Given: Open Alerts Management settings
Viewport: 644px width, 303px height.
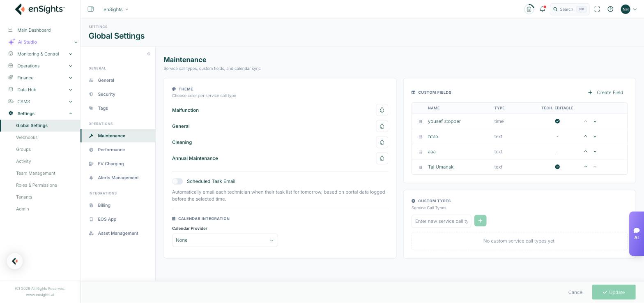Looking at the screenshot, I should click(x=118, y=178).
